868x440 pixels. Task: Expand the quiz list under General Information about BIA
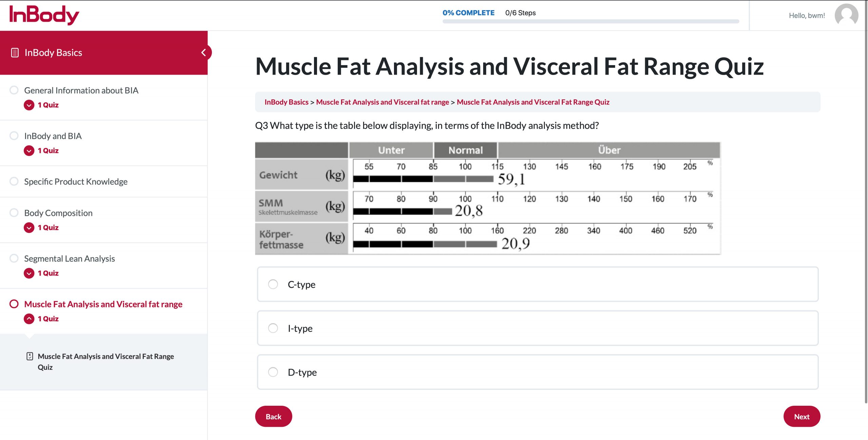pyautogui.click(x=29, y=105)
